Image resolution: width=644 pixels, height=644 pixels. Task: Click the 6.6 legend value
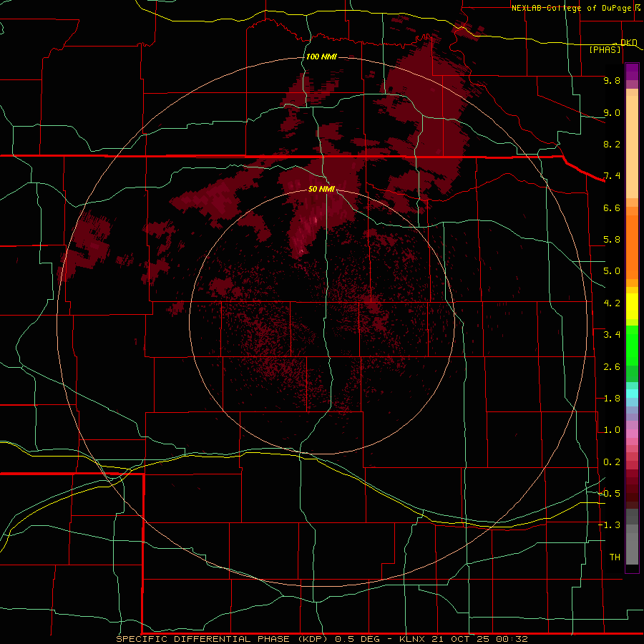[x=612, y=208]
